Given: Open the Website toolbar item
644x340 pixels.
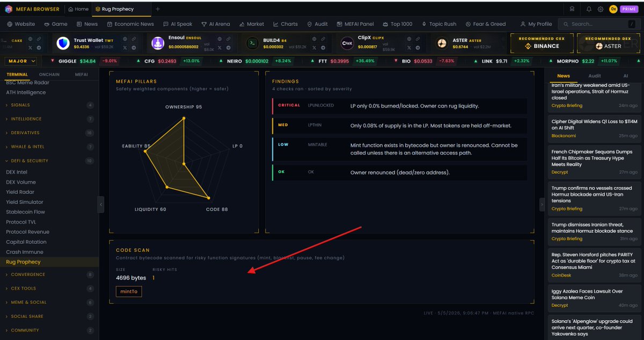Looking at the screenshot, I should click(x=21, y=24).
